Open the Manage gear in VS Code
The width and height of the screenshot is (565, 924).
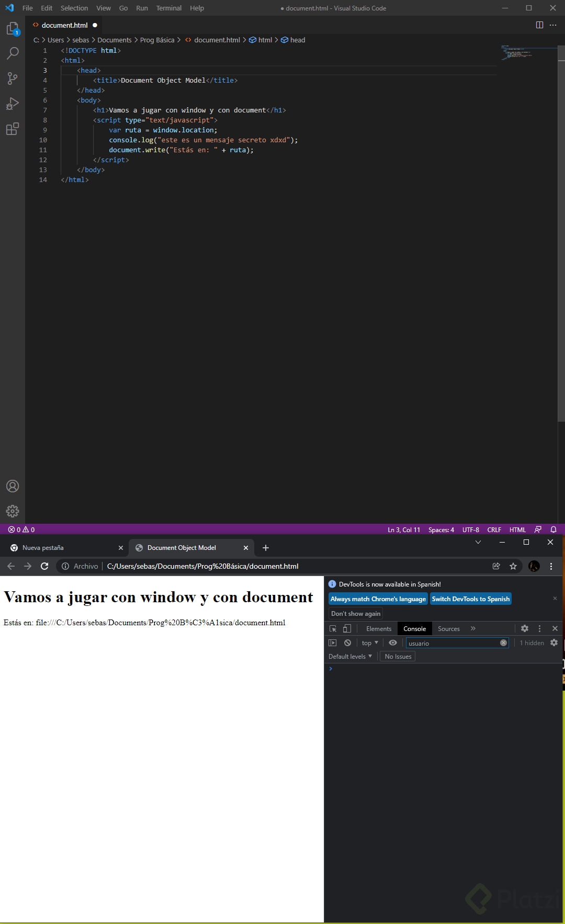click(13, 511)
